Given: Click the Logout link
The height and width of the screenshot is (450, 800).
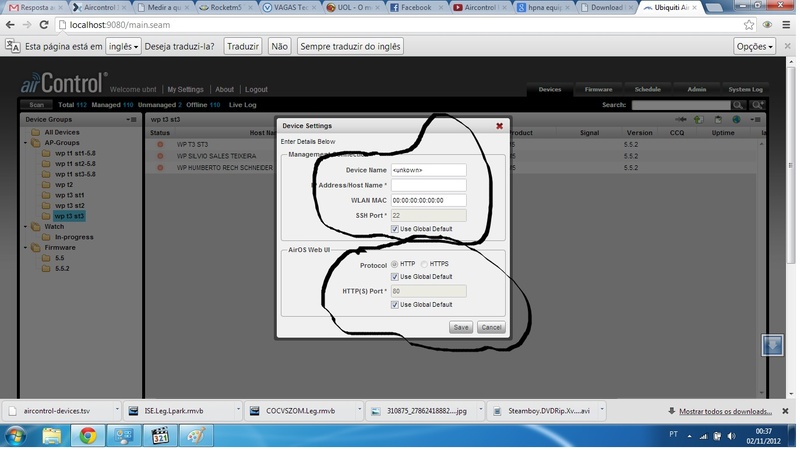Looking at the screenshot, I should [x=258, y=90].
